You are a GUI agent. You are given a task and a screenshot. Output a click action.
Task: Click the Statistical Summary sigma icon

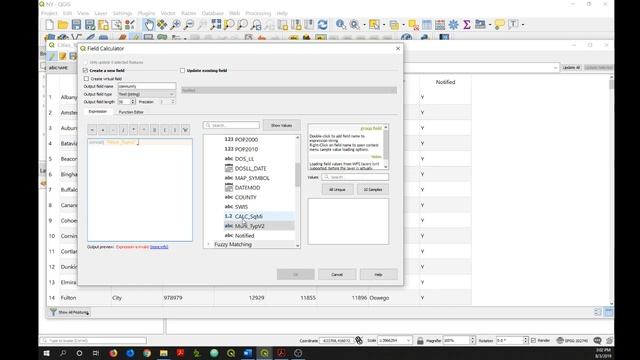point(467,24)
